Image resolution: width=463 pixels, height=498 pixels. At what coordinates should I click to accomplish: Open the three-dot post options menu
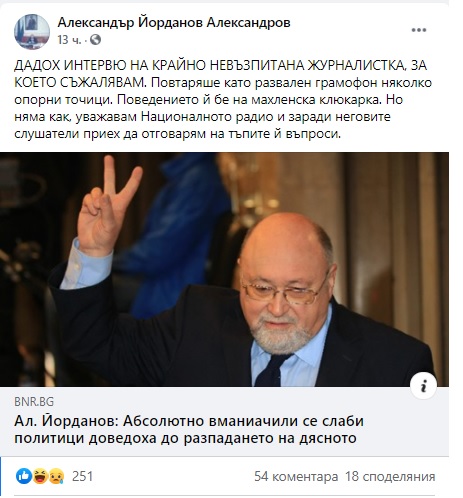pos(419,30)
